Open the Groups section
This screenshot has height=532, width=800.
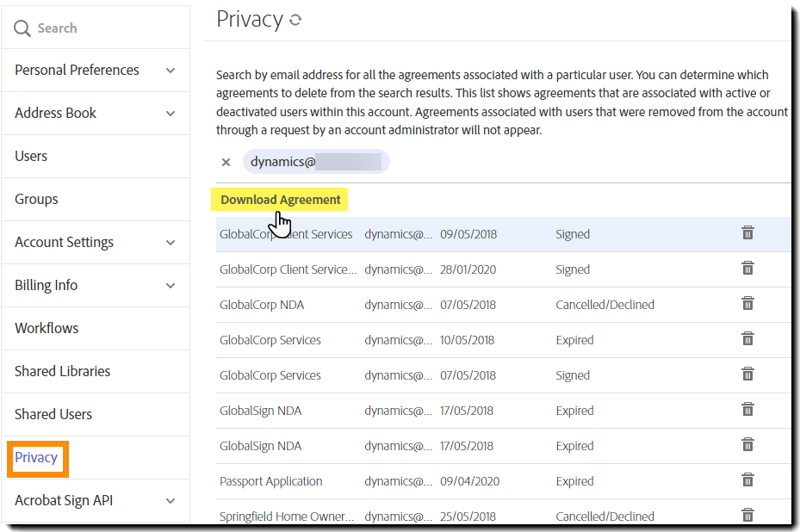tap(36, 199)
